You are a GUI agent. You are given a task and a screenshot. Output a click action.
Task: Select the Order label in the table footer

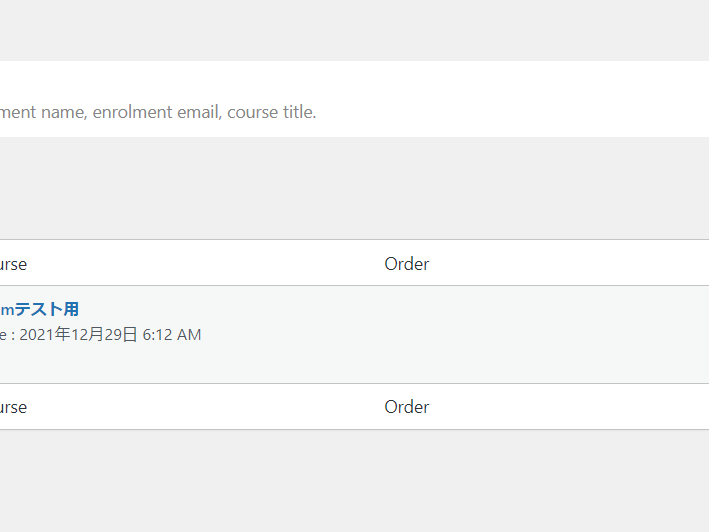click(406, 407)
